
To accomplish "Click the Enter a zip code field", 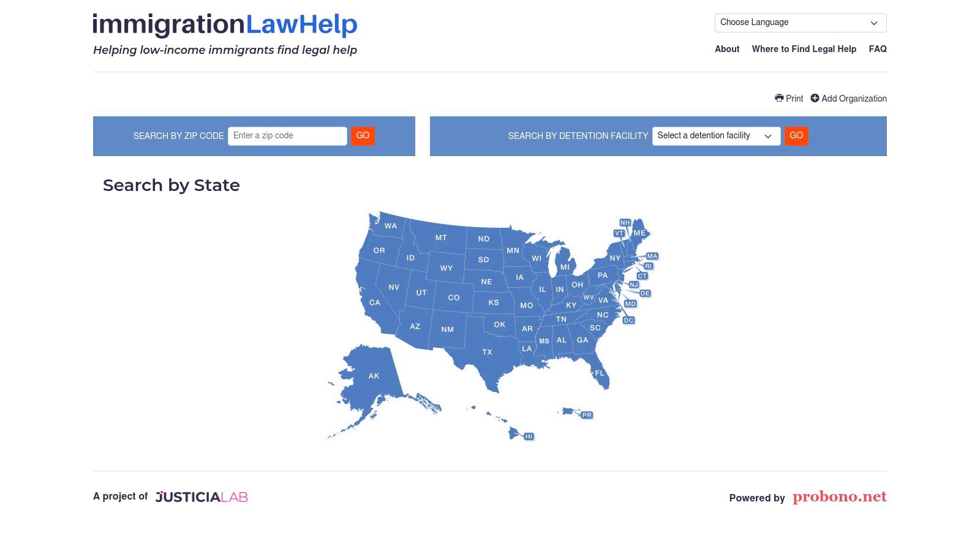I will pos(287,135).
